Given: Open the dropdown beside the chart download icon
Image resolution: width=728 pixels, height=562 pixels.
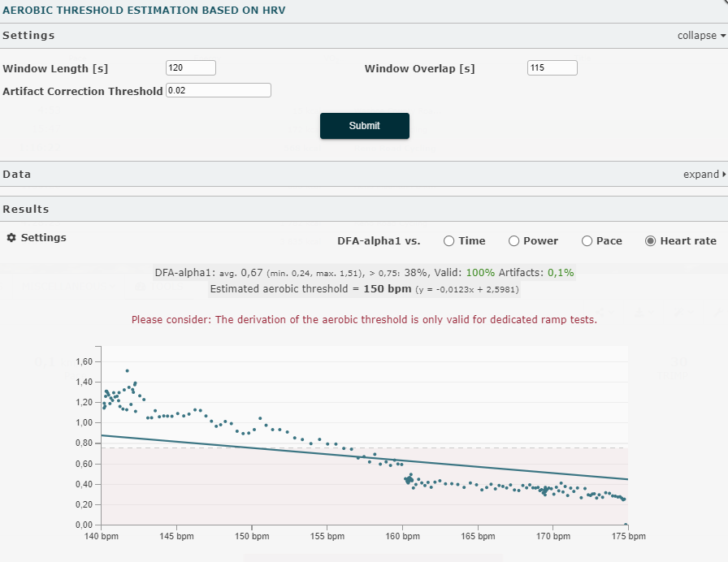Looking at the screenshot, I should pyautogui.click(x=651, y=312).
